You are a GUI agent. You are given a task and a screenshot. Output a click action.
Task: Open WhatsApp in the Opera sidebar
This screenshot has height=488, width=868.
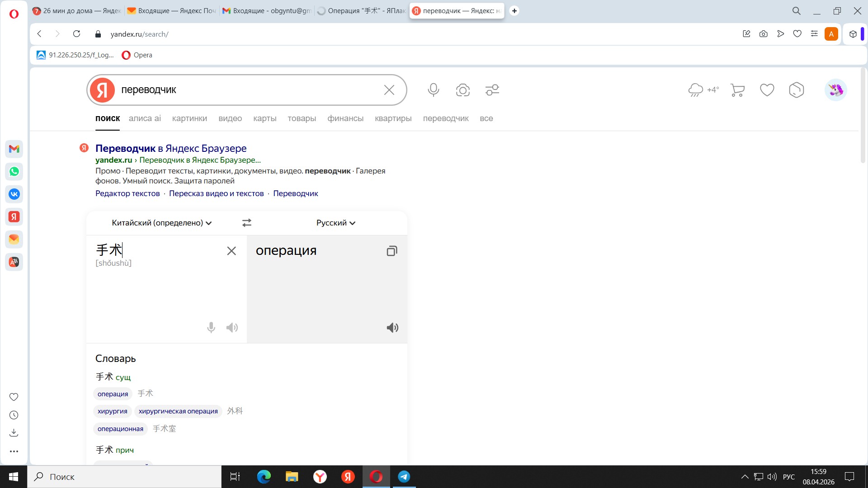click(14, 171)
